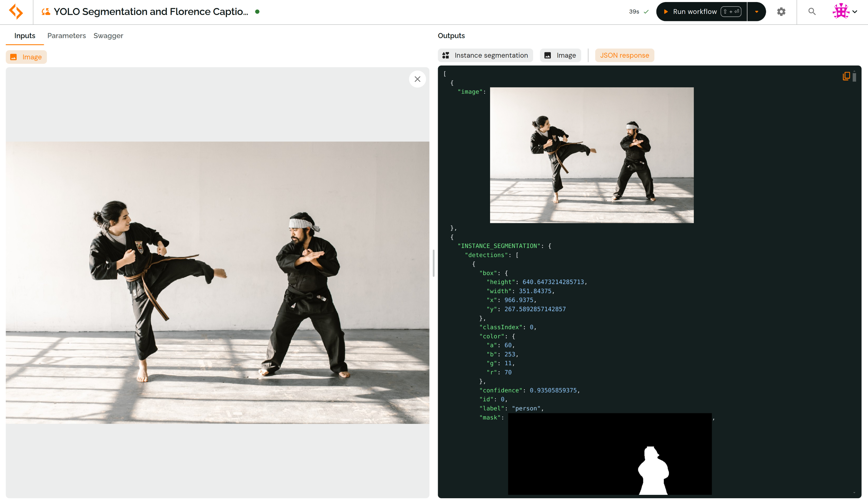Show the Image output tab
This screenshot has height=504, width=868.
point(560,55)
